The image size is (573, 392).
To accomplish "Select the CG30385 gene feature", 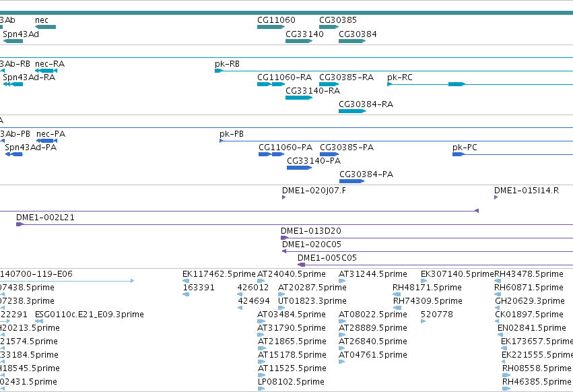I will [329, 27].
